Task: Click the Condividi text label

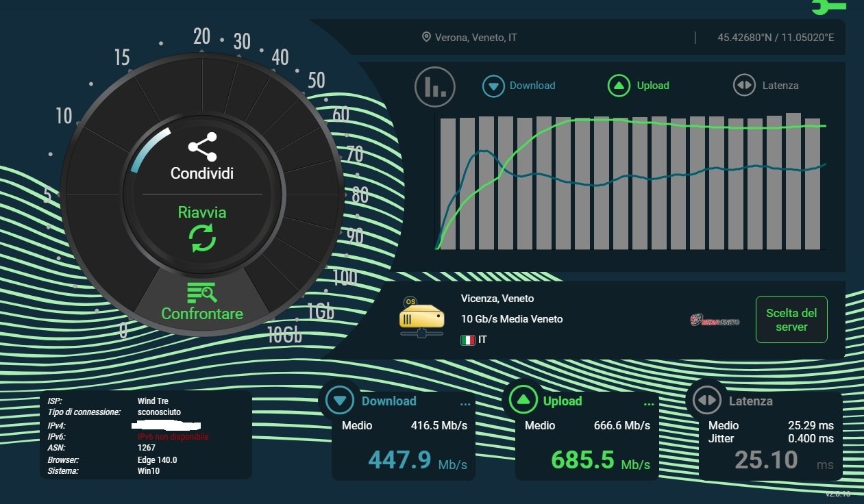Action: tap(202, 173)
